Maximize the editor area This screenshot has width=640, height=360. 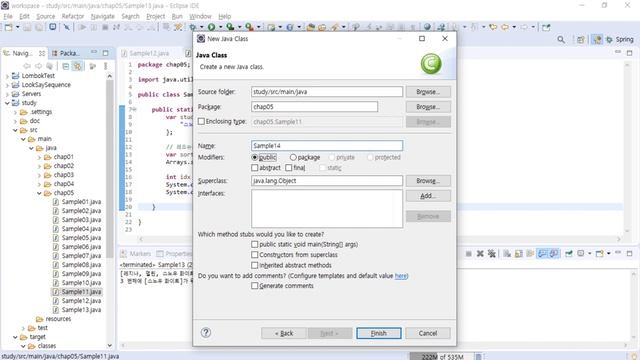[629, 53]
